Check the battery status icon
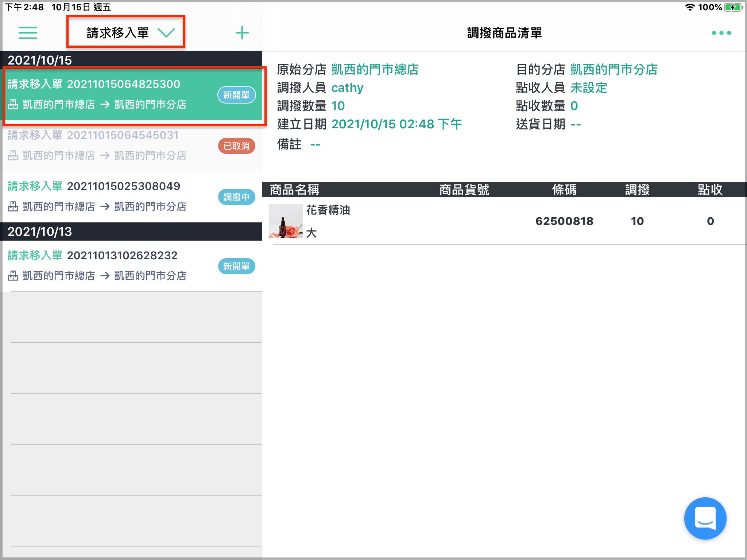Screen dimensions: 747x560 (733, 7)
